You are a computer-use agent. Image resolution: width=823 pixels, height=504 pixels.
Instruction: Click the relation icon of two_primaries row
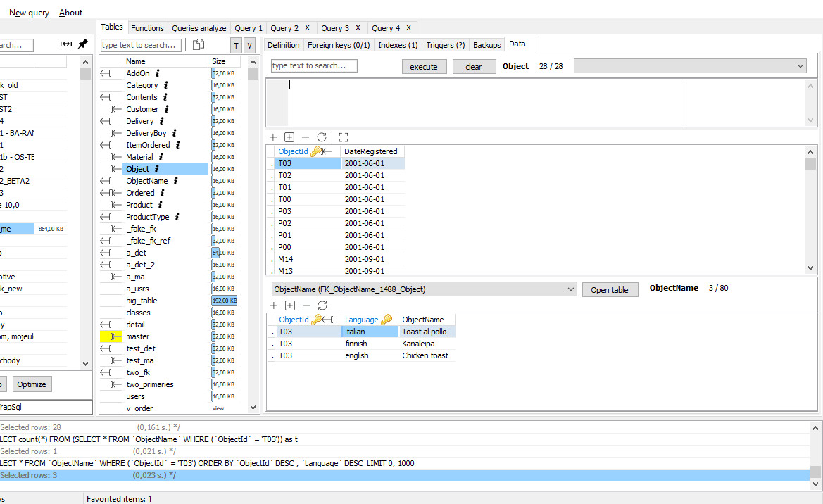115,385
